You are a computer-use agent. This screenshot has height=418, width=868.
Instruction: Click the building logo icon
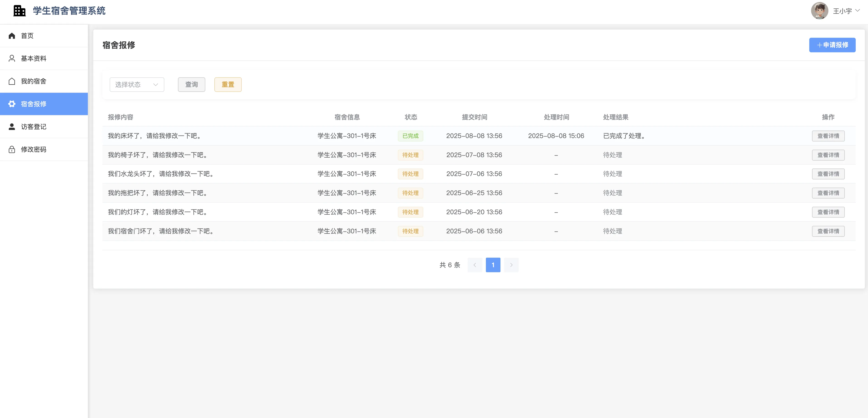[x=19, y=11]
